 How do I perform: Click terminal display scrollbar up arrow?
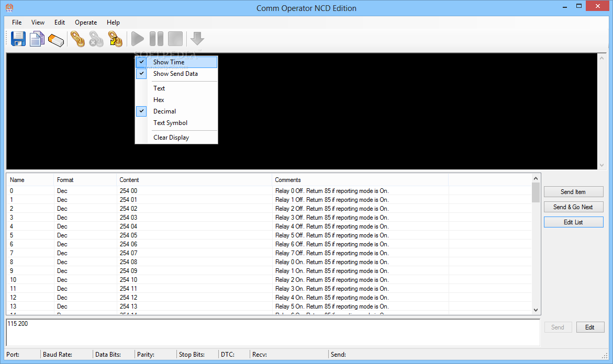[601, 58]
